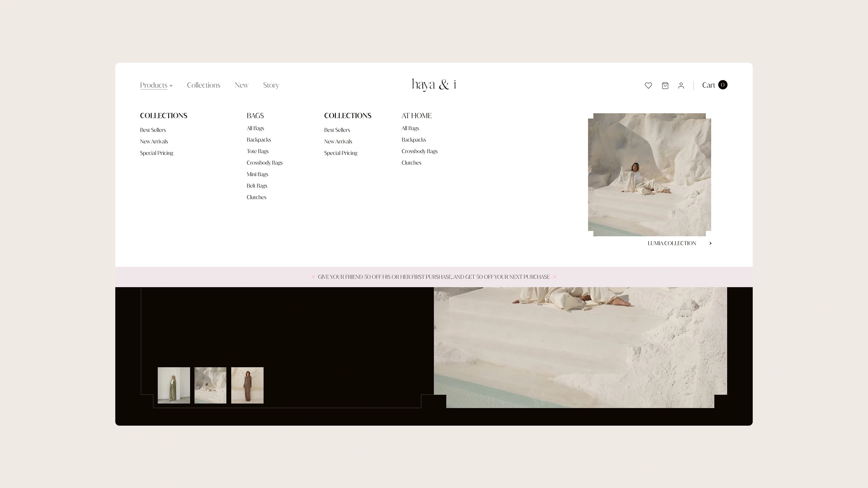The image size is (868, 488).
Task: Open Belt Bags link
Action: [x=257, y=185]
